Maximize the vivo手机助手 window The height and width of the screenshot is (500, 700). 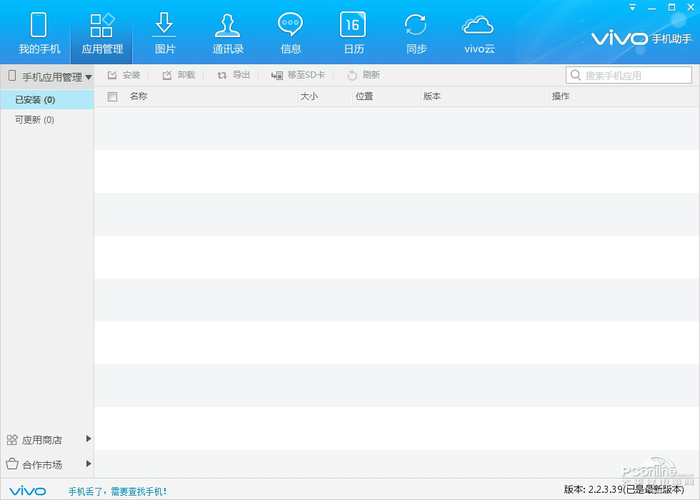(671, 8)
